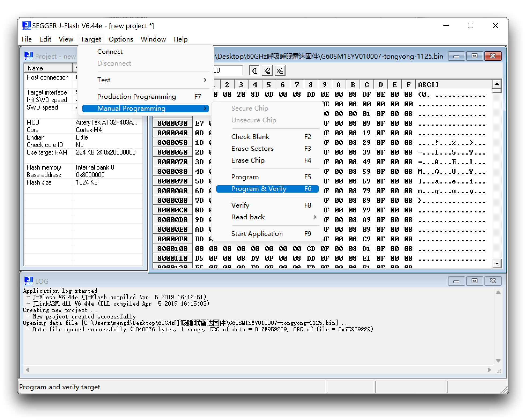526x420 pixels.
Task: Click the J-Flash application icon in title bar
Action: click(x=26, y=26)
